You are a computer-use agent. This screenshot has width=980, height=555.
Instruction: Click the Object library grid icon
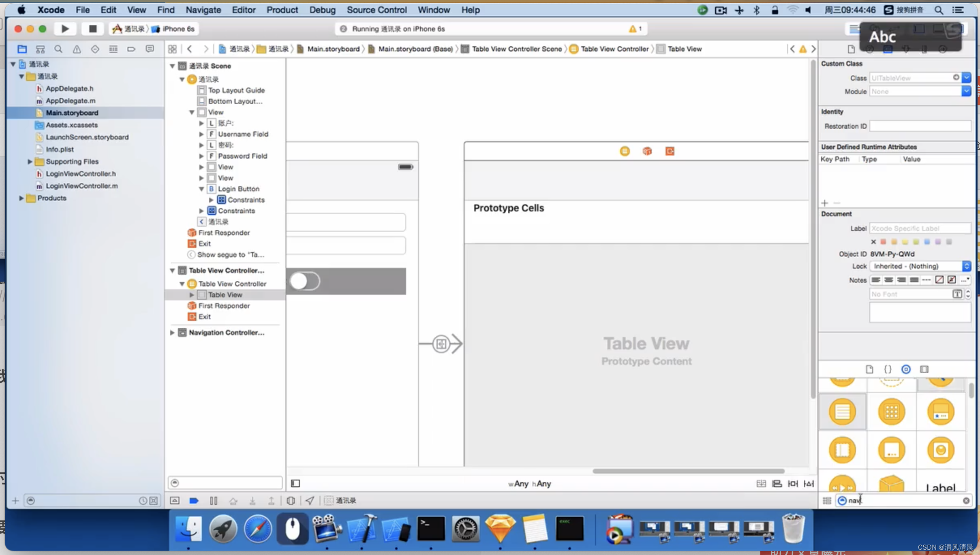click(826, 500)
